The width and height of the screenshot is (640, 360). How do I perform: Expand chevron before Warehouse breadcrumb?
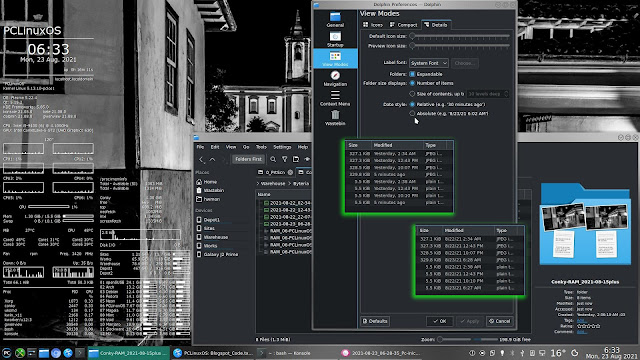(x=258, y=184)
